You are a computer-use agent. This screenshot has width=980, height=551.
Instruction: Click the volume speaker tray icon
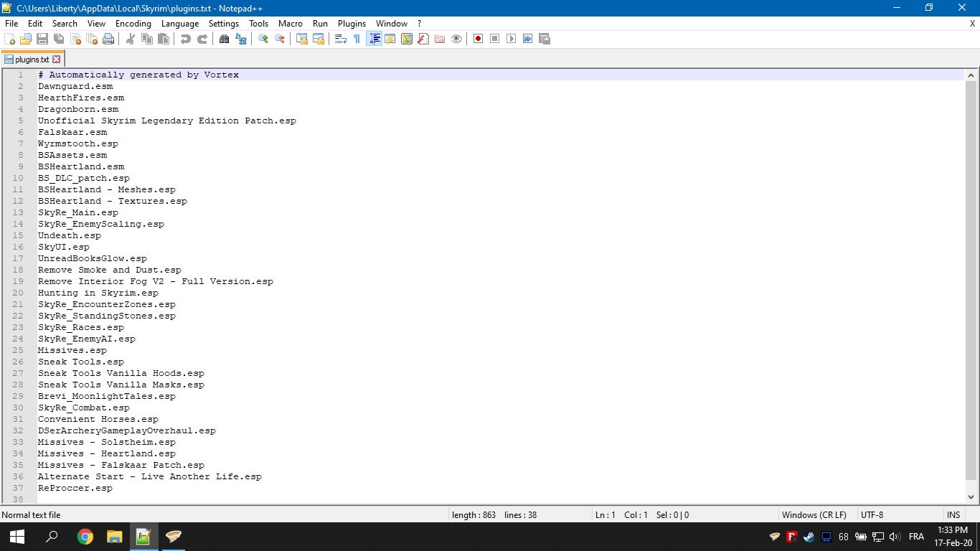pyautogui.click(x=894, y=537)
